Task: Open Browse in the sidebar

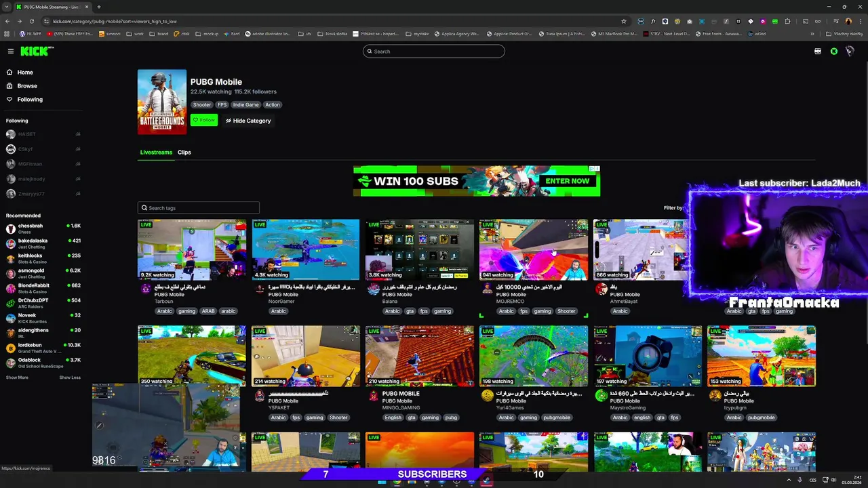Action: point(22,85)
